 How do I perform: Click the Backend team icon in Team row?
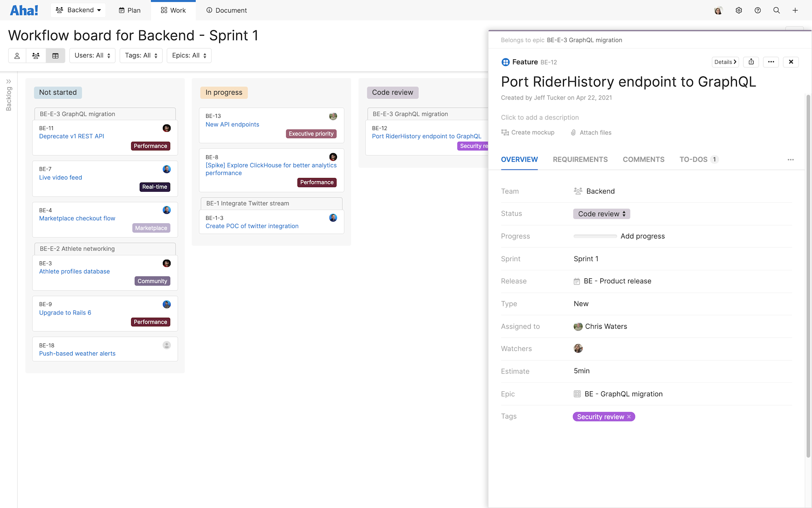click(578, 191)
